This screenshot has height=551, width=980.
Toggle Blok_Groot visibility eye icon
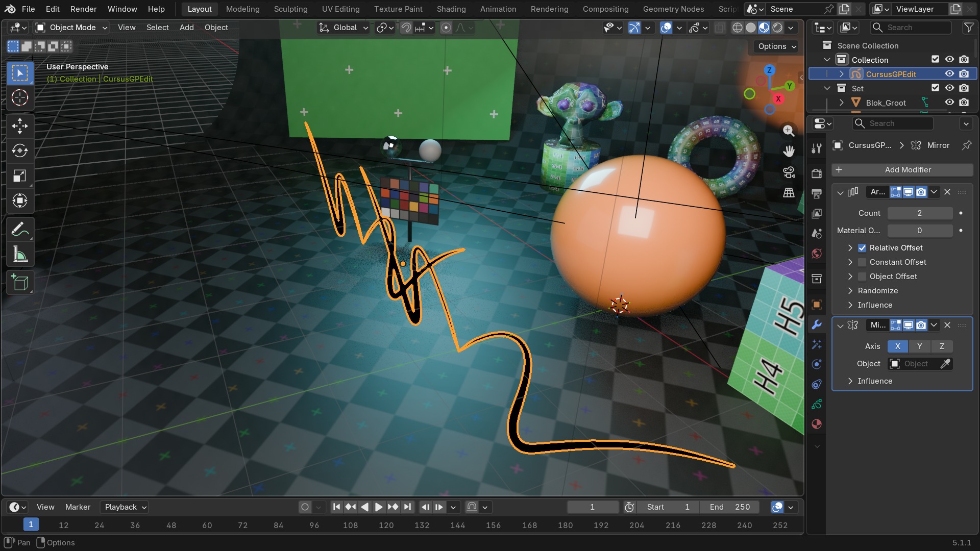[x=949, y=103]
